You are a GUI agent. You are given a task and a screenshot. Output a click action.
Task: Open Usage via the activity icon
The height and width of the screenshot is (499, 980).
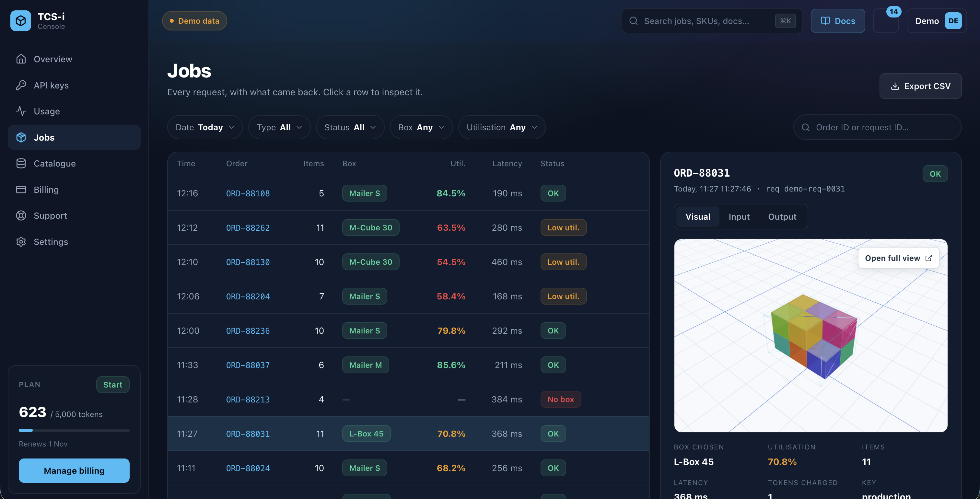21,111
